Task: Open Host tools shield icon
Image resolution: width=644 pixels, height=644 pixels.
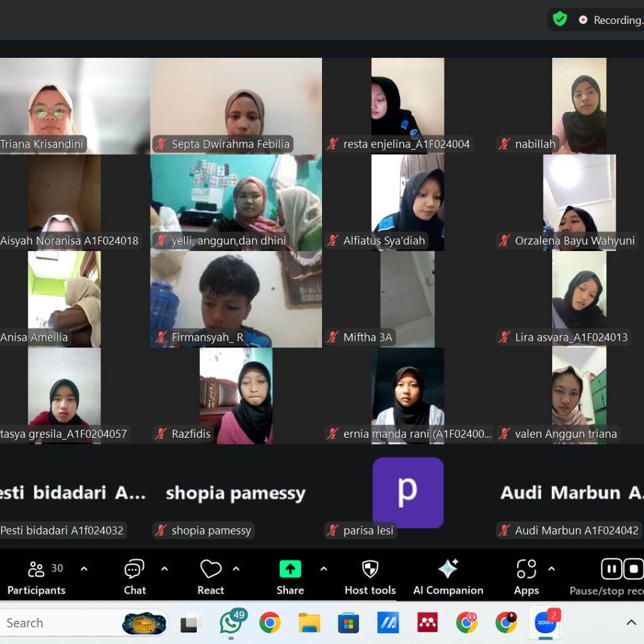Action: tap(370, 577)
